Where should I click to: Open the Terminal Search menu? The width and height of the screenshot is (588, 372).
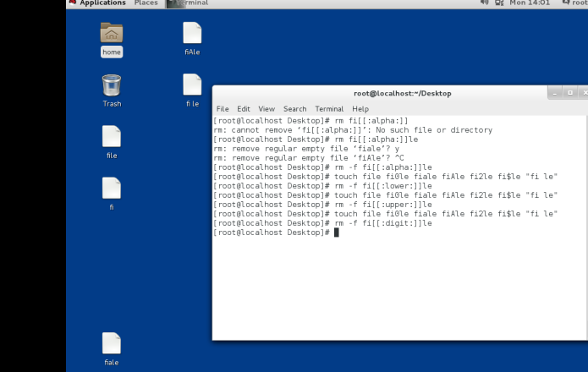coord(294,108)
